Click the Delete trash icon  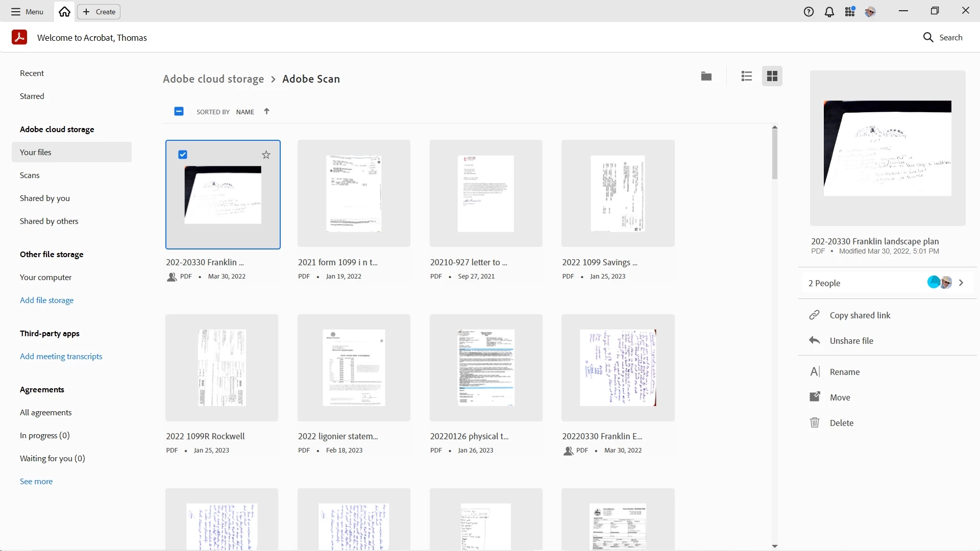point(815,423)
